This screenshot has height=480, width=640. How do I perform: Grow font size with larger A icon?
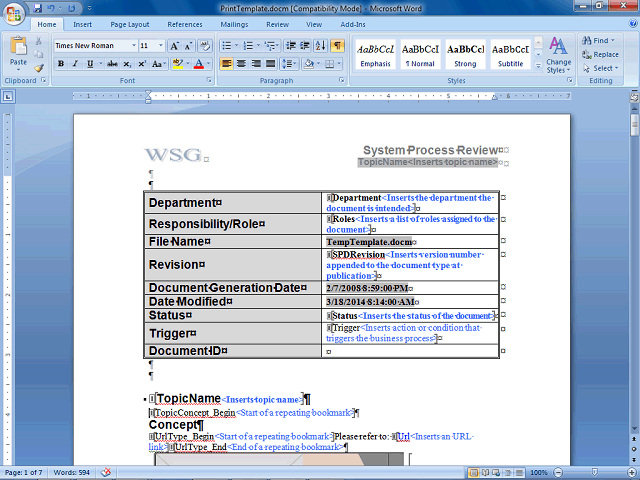click(x=174, y=46)
